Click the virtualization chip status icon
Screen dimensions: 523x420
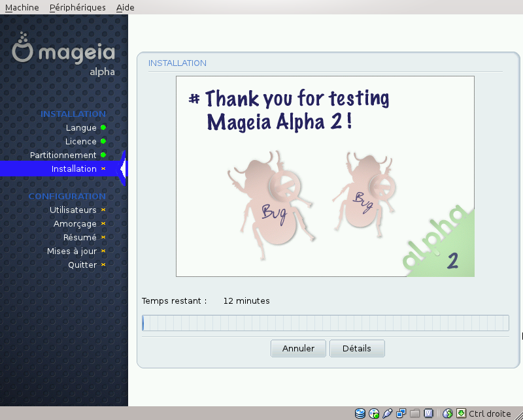(428, 413)
